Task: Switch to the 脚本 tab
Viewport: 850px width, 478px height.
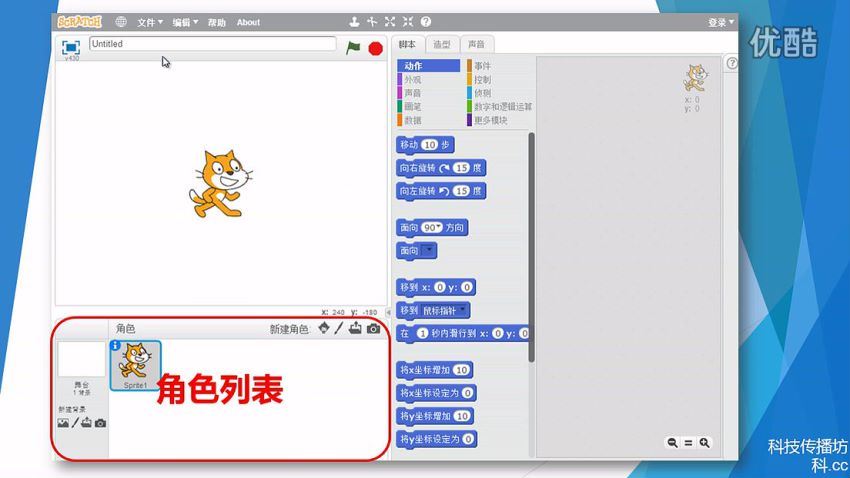Action: coord(407,44)
